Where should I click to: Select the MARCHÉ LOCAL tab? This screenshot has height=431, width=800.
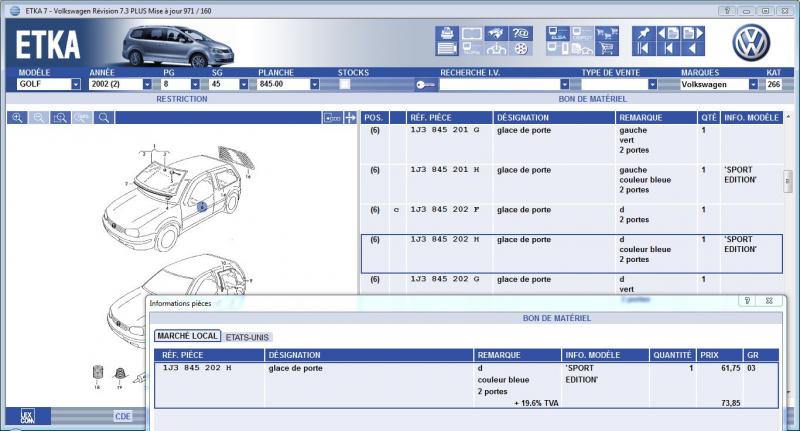click(187, 336)
